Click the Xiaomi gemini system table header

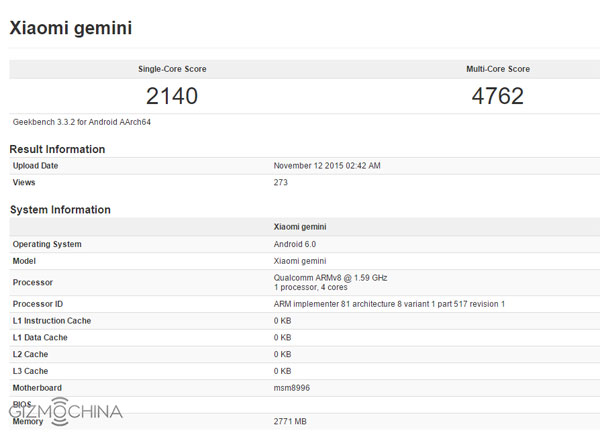[299, 227]
